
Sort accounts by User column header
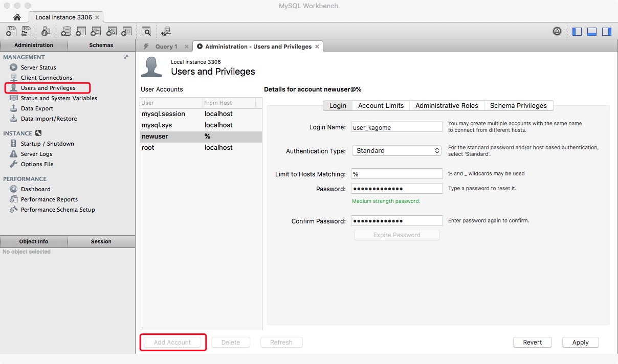[171, 103]
